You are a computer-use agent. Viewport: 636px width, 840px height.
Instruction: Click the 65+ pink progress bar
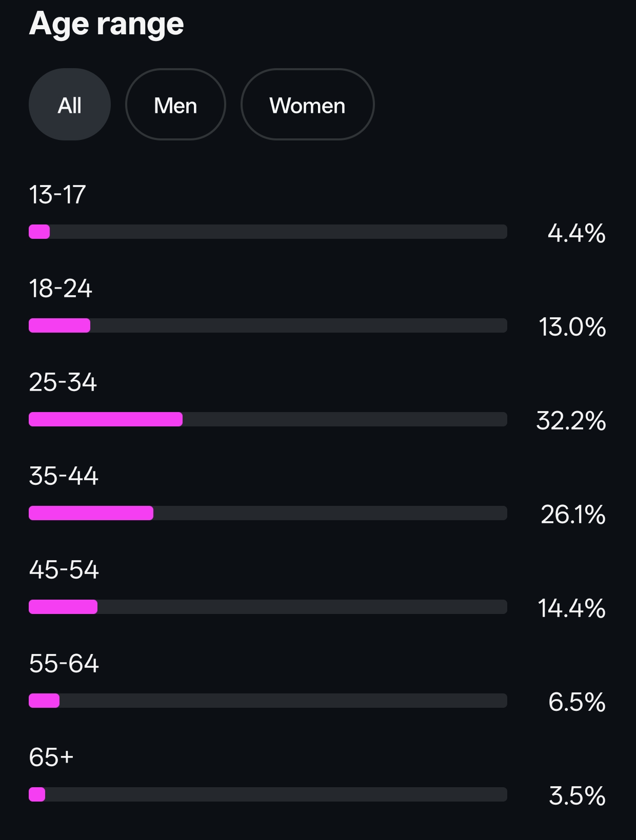[x=37, y=794]
